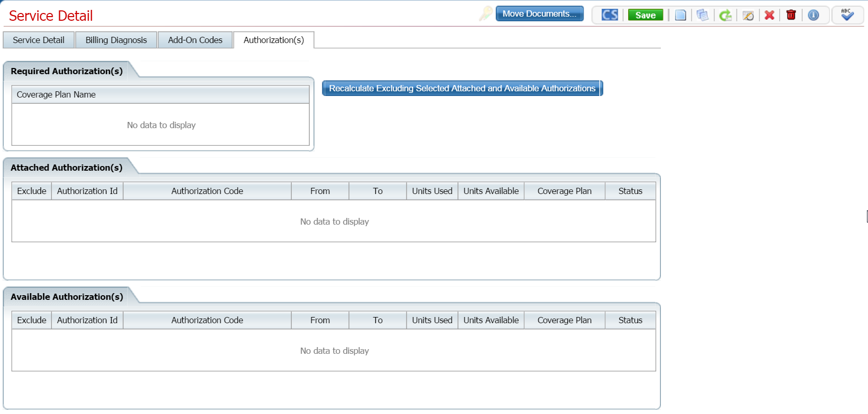Image resolution: width=868 pixels, height=414 pixels.
Task: Click the key icon beside Move Documents
Action: 485,14
